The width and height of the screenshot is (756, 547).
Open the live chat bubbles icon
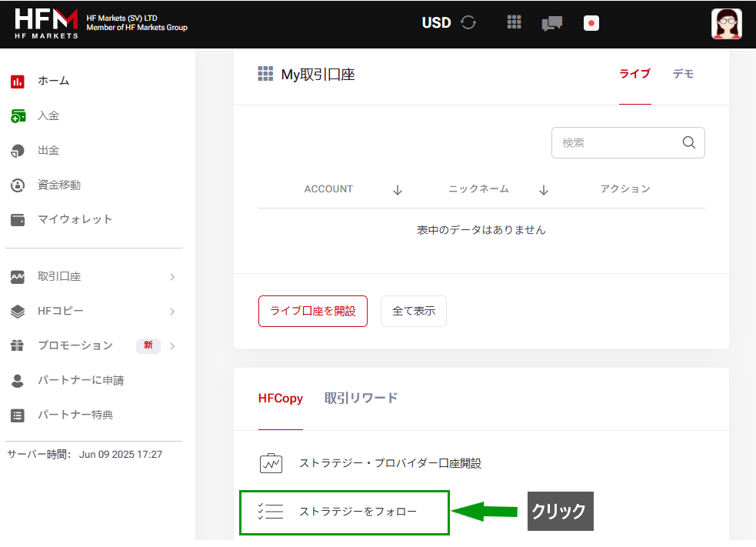pyautogui.click(x=551, y=24)
